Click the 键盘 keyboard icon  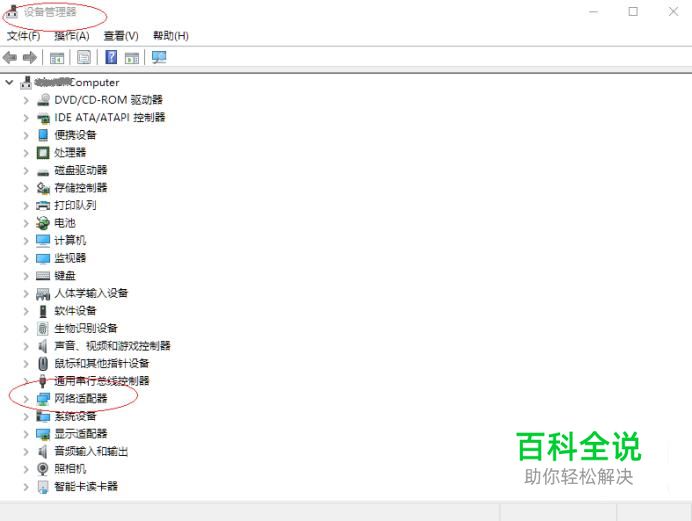click(x=43, y=276)
